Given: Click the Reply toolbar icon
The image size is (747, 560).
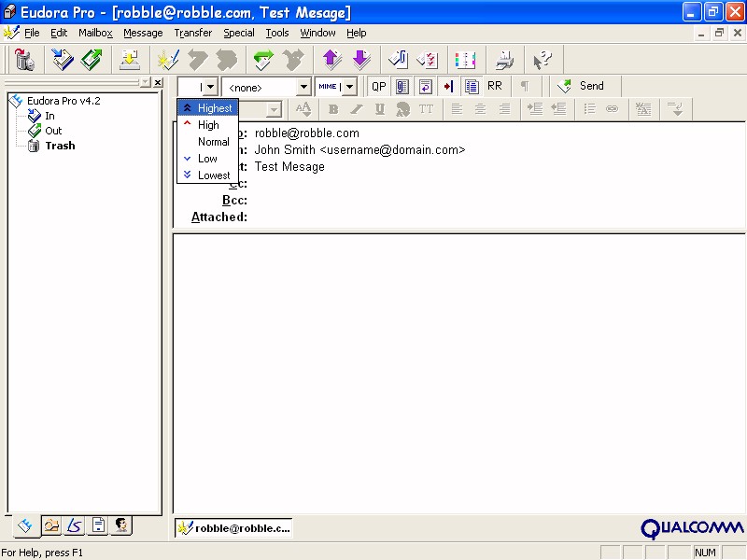Looking at the screenshot, I should coord(198,60).
